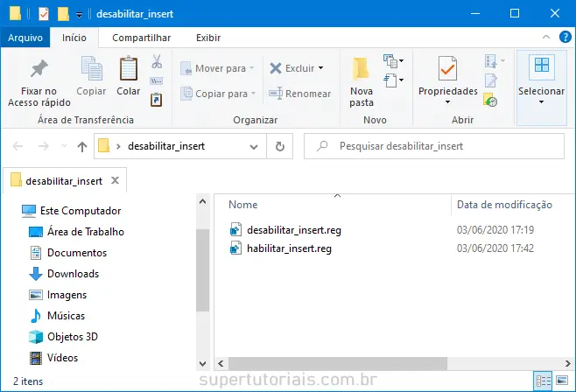This screenshot has width=576, height=392.
Task: Open the Help question mark icon
Action: pos(565,38)
